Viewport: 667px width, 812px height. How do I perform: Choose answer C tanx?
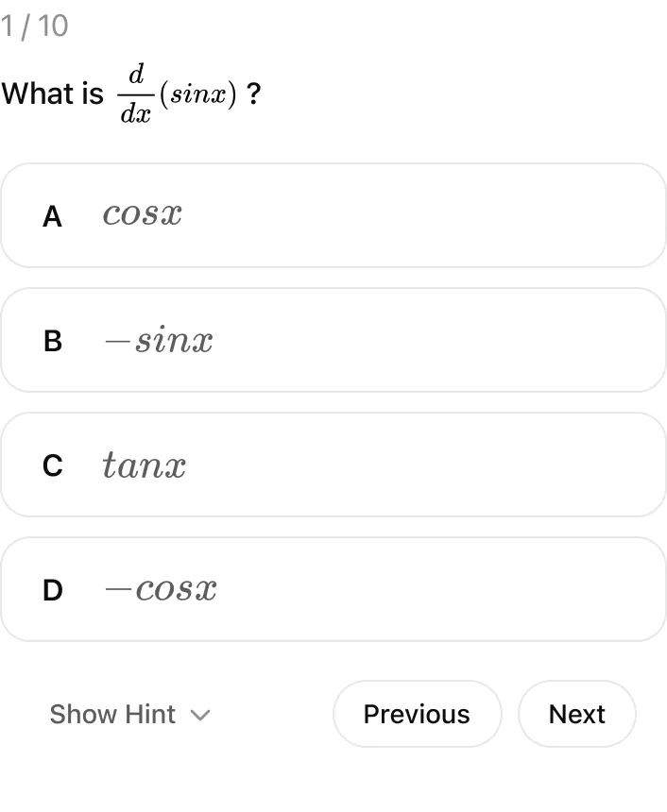click(333, 464)
